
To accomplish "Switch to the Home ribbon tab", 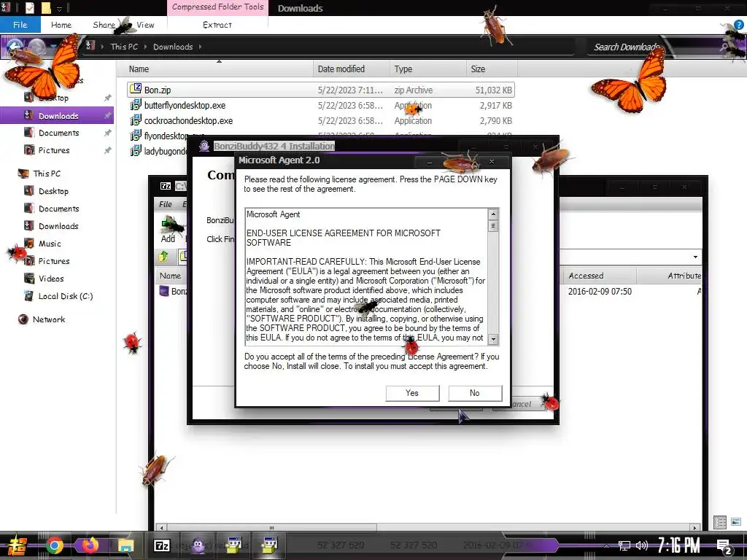I will (61, 25).
